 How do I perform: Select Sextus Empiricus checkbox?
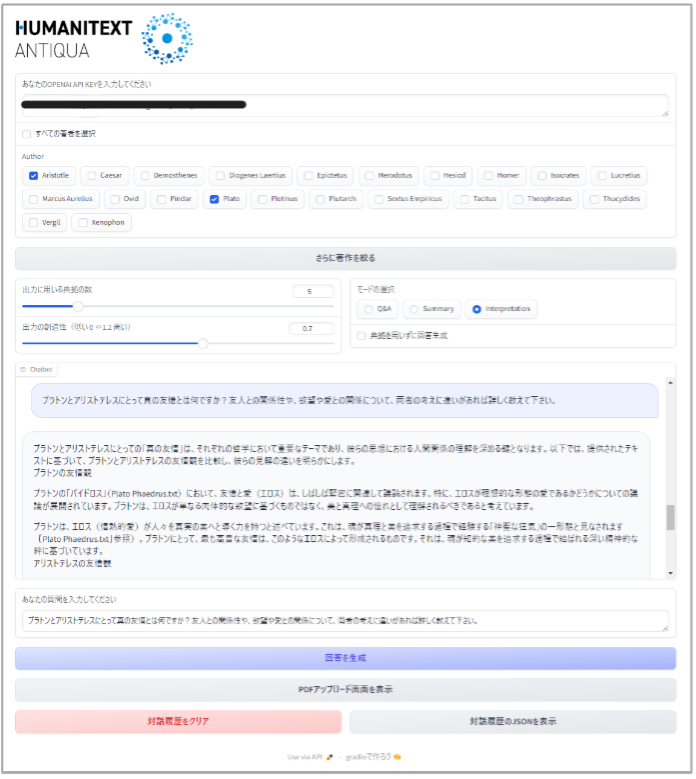[379, 199]
